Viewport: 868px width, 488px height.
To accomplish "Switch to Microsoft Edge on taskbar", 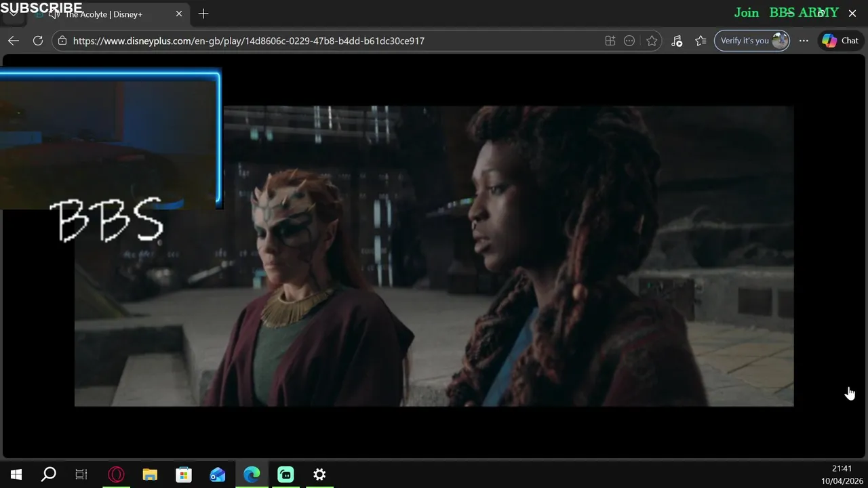I will 252,474.
